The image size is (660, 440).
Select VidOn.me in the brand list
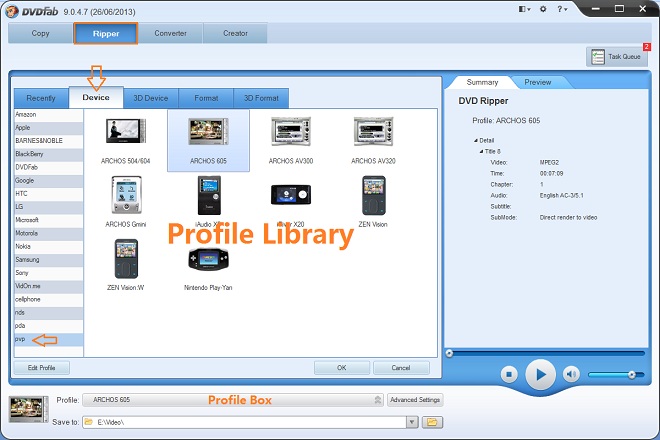(48, 286)
